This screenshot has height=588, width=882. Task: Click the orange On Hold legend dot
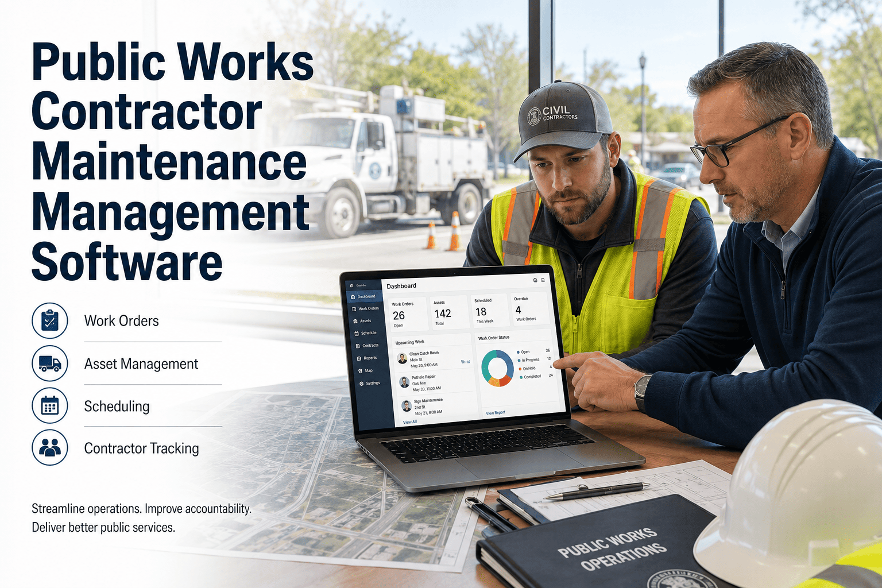coord(520,369)
